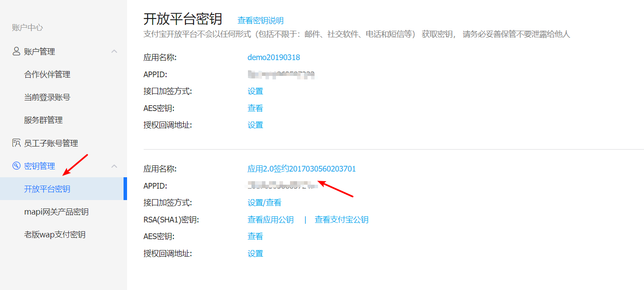The width and height of the screenshot is (644, 290).
Task: Open the demo20190318 application link
Action: (x=274, y=57)
